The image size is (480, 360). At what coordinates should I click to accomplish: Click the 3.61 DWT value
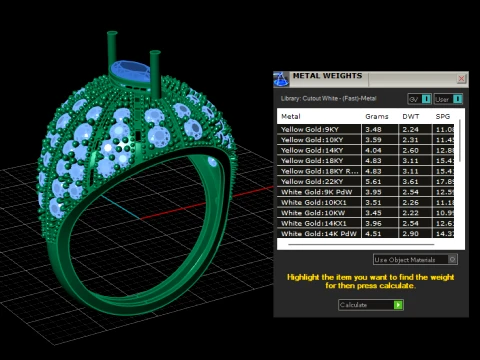(410, 182)
